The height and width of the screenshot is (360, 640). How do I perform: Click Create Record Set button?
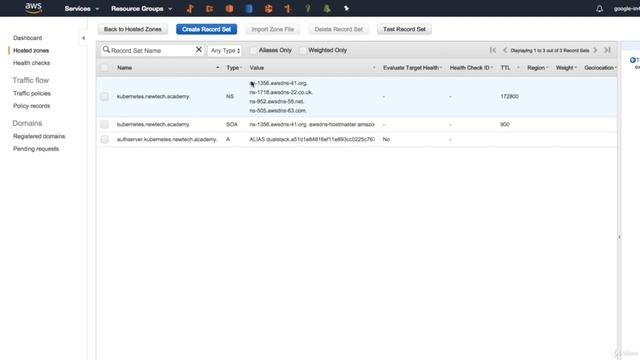207,29
